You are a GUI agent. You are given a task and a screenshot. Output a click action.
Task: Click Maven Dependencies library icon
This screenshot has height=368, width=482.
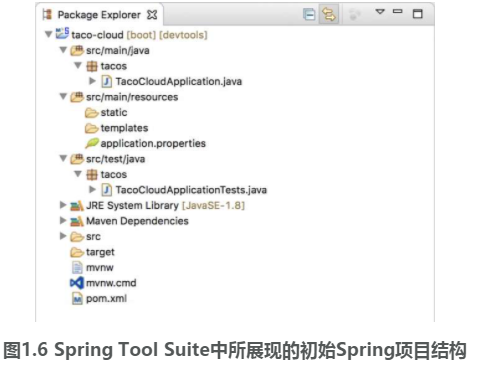point(77,221)
